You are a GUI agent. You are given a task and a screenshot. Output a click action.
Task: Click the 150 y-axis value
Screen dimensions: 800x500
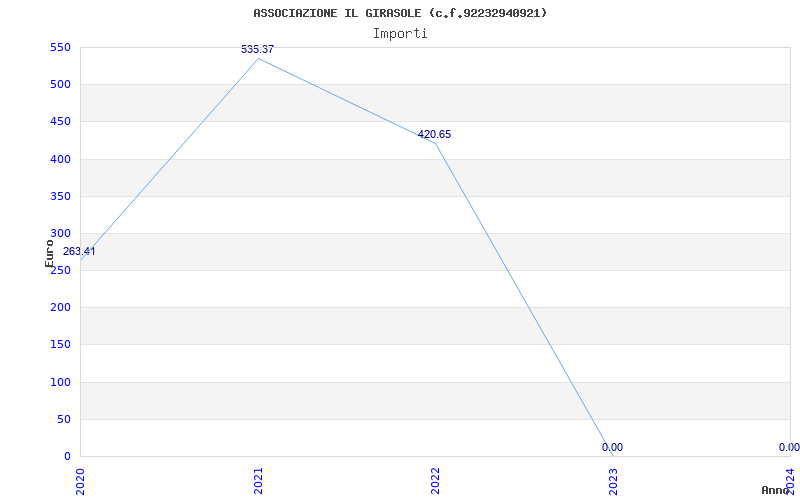tap(60, 345)
